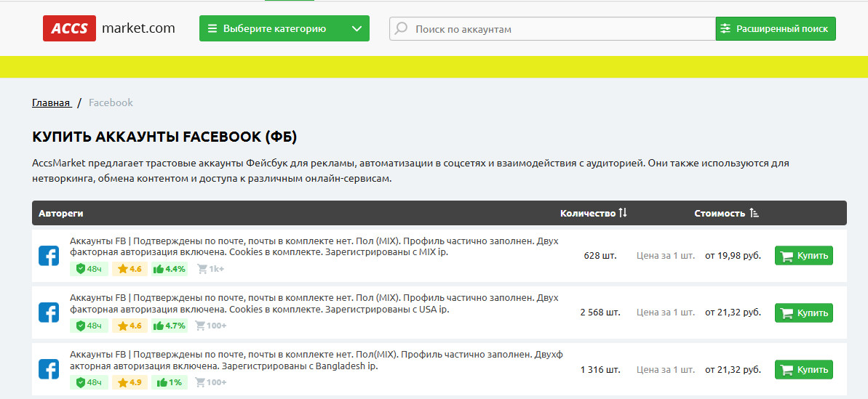The height and width of the screenshot is (399, 868).
Task: Click Facebook icon of the USA ip listing
Action: pos(49,313)
